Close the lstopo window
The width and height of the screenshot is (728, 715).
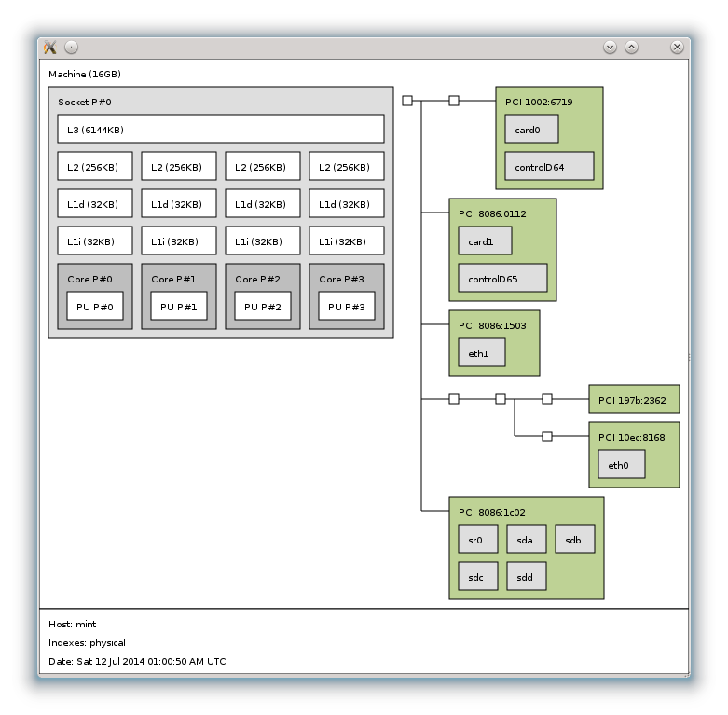tap(678, 47)
